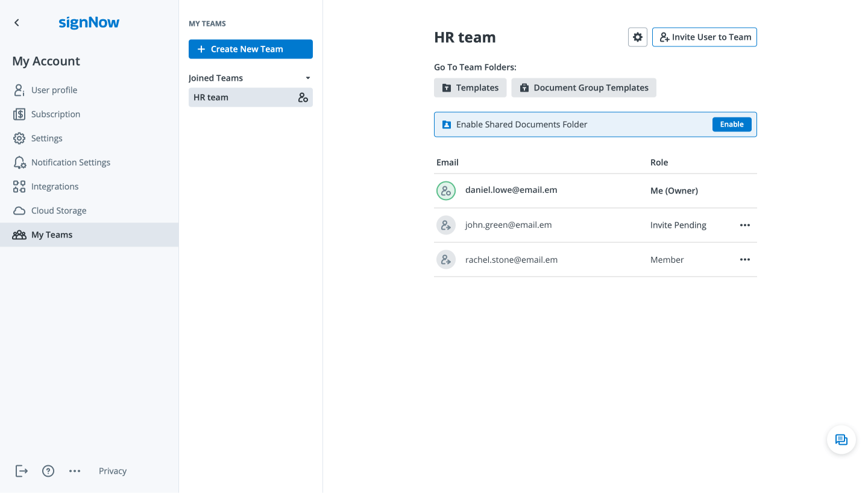Collapse the Joined Teams list
The image size is (868, 493).
tap(307, 78)
